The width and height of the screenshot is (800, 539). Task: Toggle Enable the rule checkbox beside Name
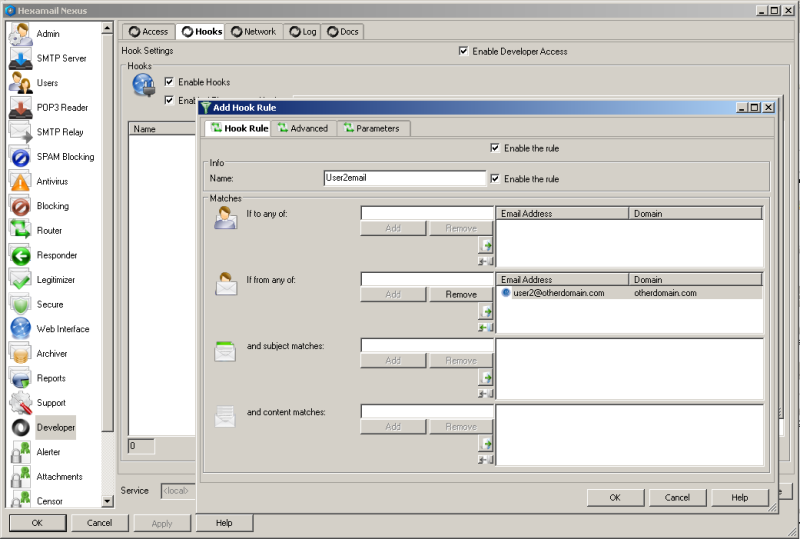pos(495,179)
